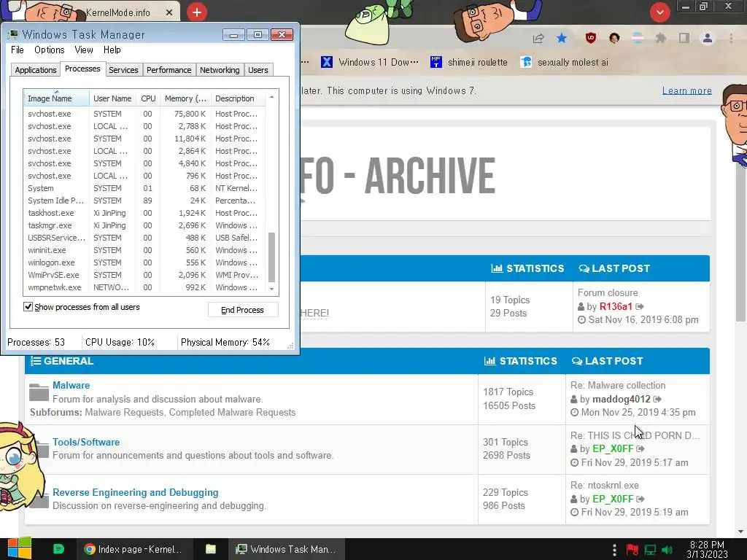
Task: Open the Extensions puzzle piece menu
Action: click(660, 38)
